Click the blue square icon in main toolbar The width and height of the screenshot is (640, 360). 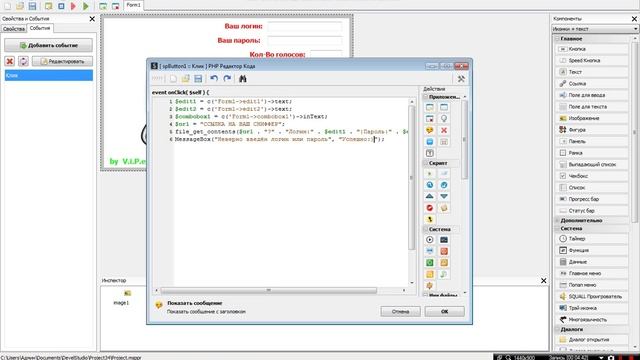(61, 6)
